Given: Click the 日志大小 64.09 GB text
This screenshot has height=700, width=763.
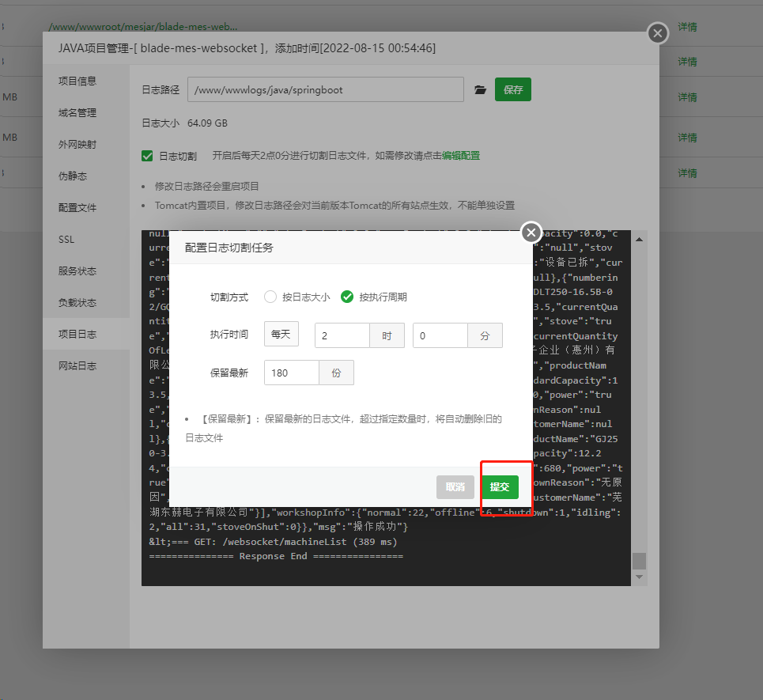Looking at the screenshot, I should point(184,123).
